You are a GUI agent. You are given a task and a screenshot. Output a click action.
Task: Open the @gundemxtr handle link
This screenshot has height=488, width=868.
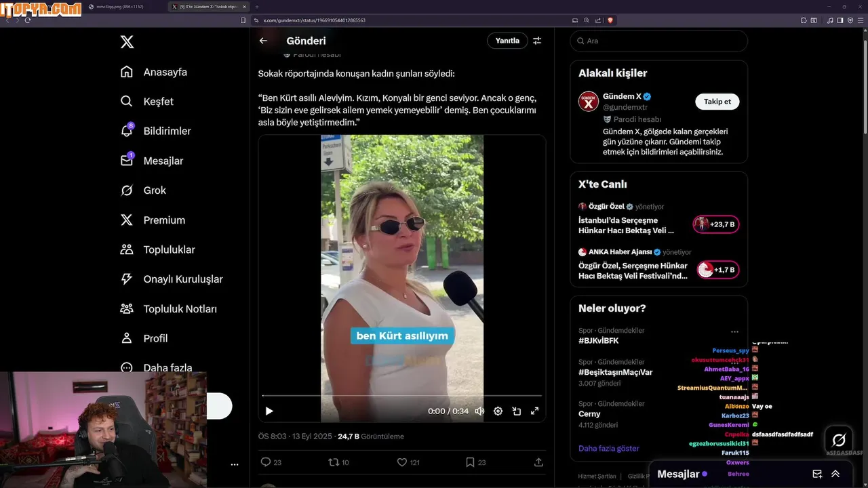click(x=625, y=107)
